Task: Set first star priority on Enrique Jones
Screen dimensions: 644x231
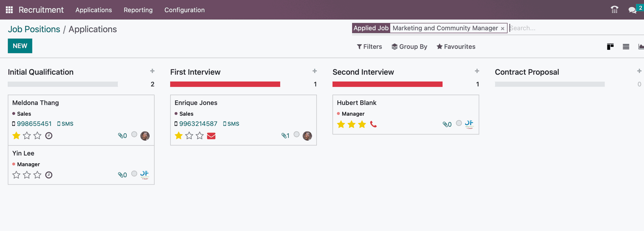Action: click(179, 136)
